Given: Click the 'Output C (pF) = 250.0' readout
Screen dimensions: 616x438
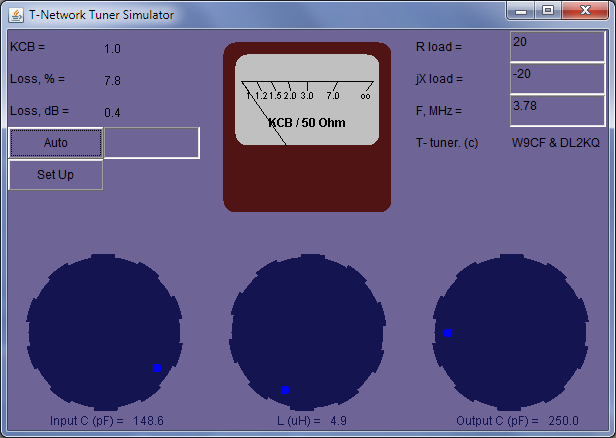Looking at the screenshot, I should tap(517, 421).
